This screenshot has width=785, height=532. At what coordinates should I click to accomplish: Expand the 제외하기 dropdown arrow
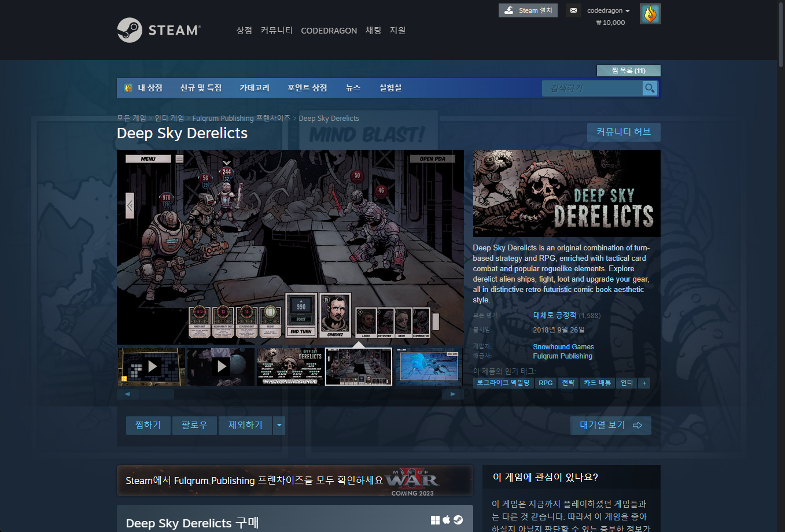[x=279, y=426]
